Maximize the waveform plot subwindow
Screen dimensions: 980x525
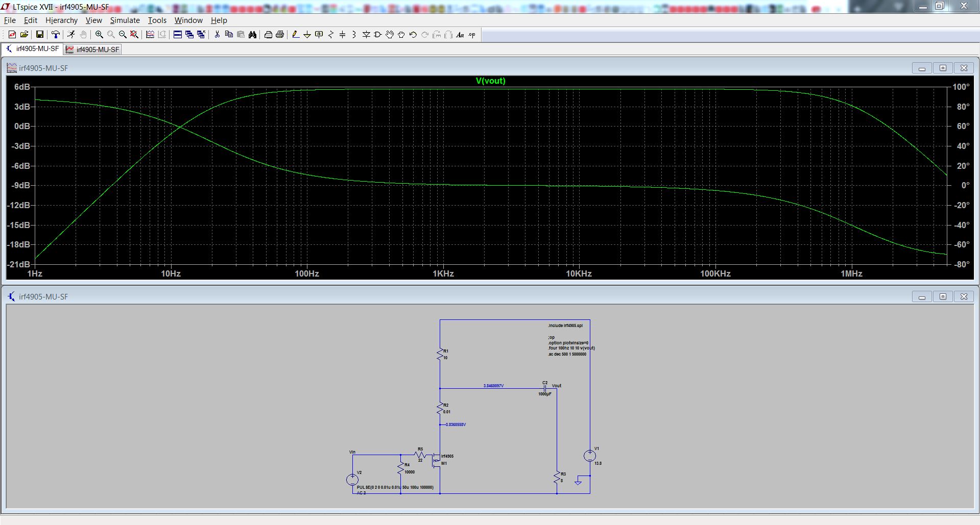[x=943, y=68]
